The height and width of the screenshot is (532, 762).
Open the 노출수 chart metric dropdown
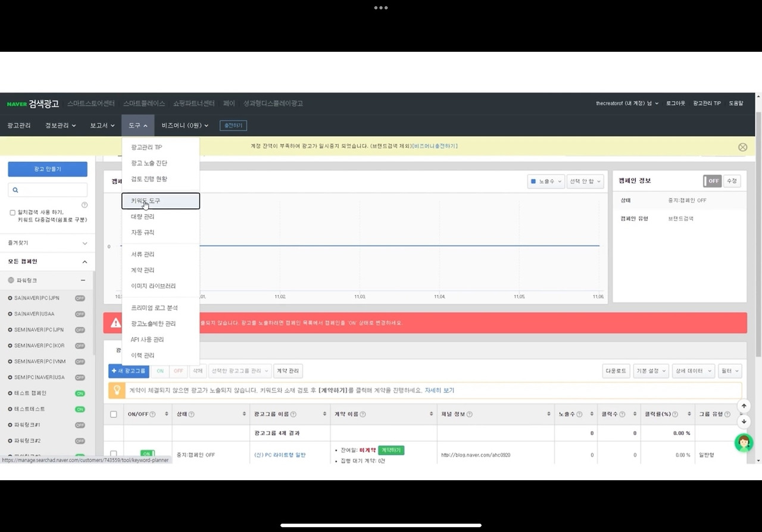pos(546,181)
